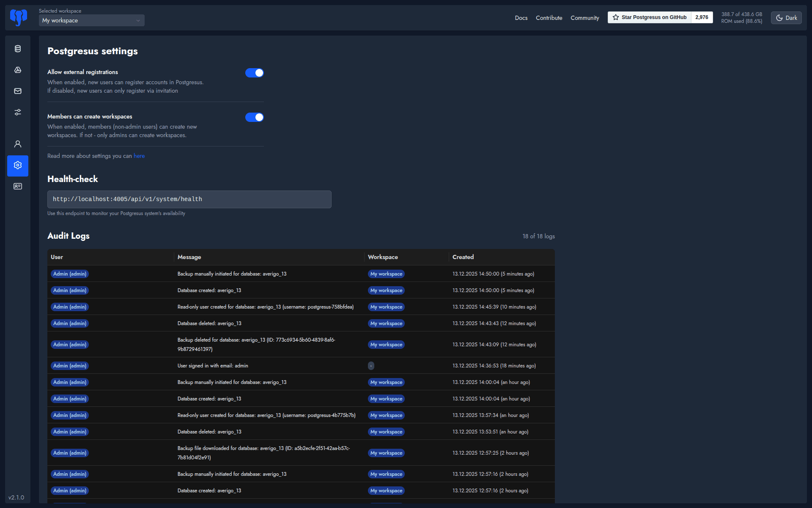Open the Docs menu item

521,18
